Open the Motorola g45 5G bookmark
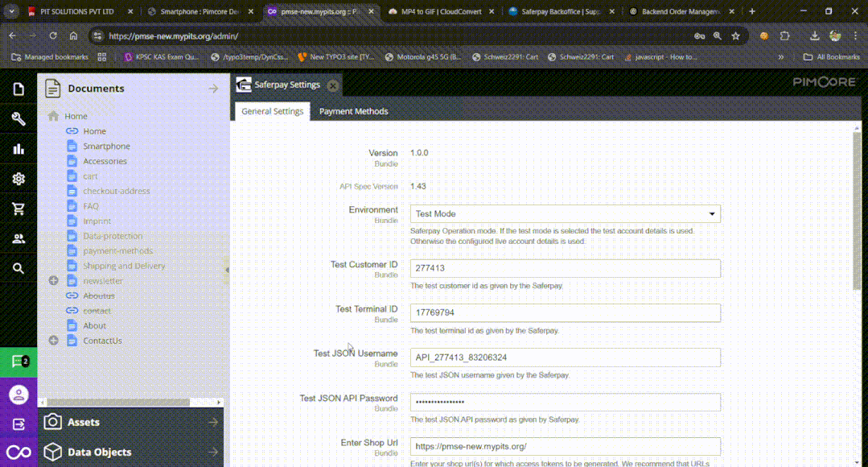The width and height of the screenshot is (868, 467). click(423, 57)
